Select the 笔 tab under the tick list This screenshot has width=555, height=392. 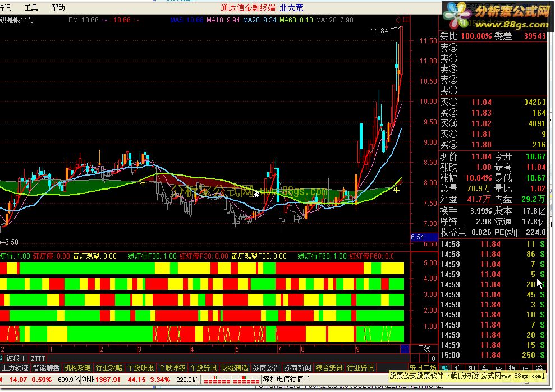coord(445,368)
